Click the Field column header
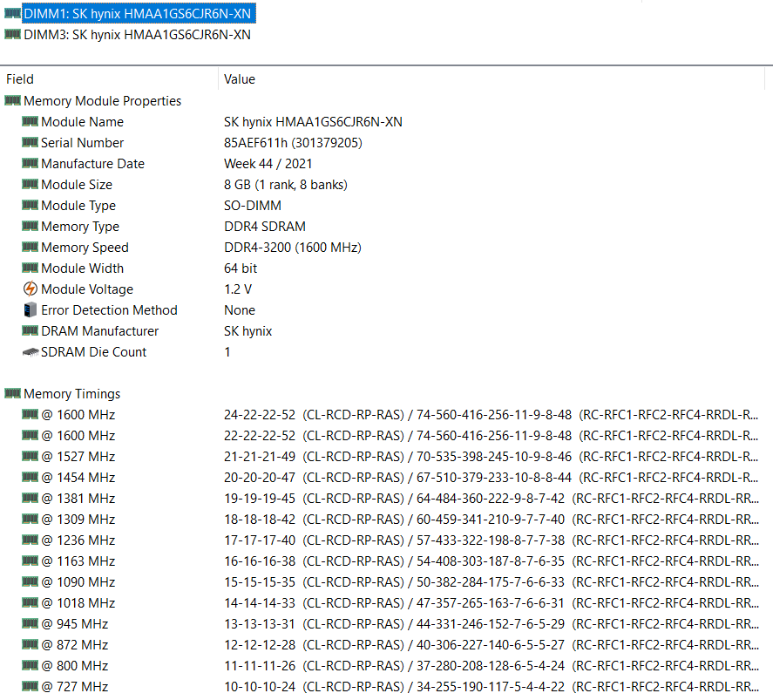Screen dimensions: 773x700 pos(20,78)
